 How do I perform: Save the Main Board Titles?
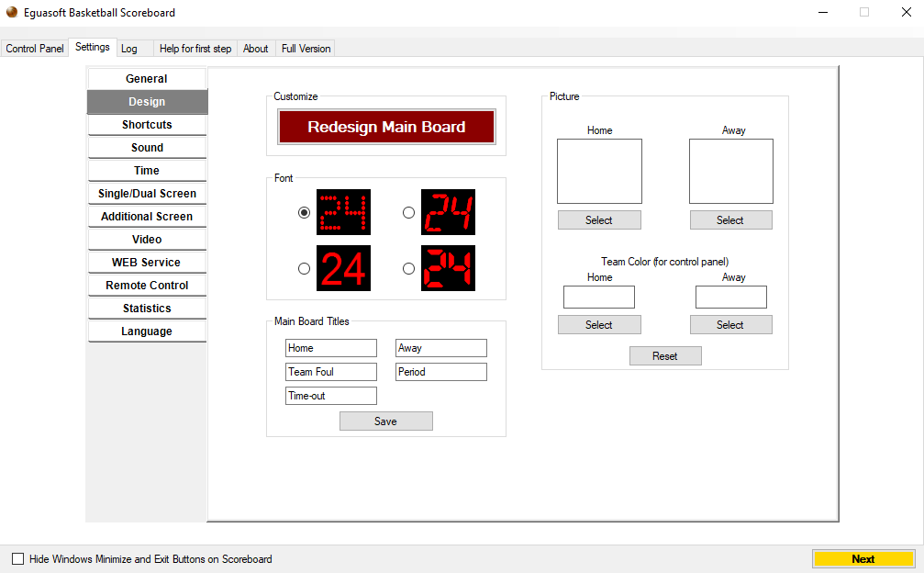click(386, 421)
